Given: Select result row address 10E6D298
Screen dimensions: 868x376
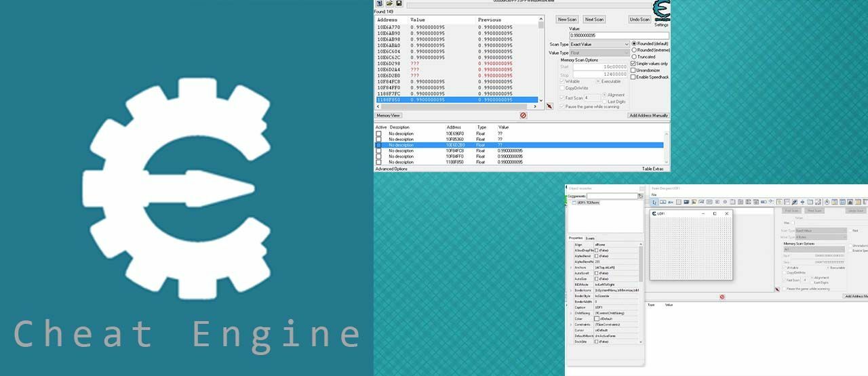Looking at the screenshot, I should pyautogui.click(x=457, y=64).
